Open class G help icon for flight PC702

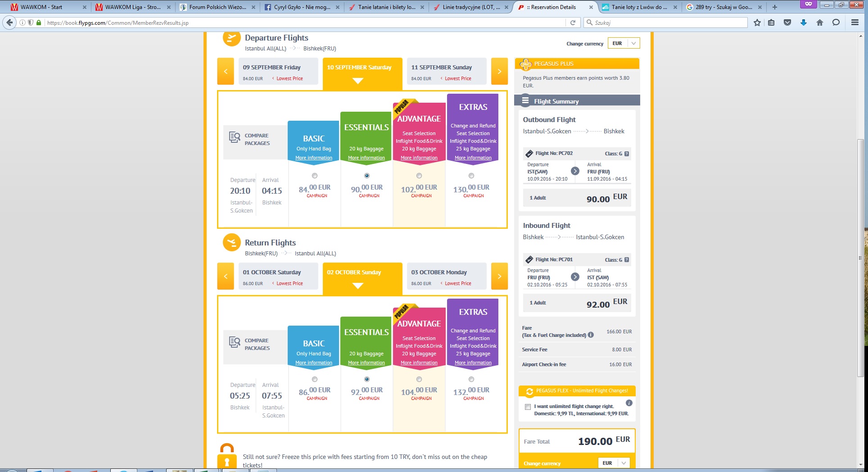click(627, 154)
